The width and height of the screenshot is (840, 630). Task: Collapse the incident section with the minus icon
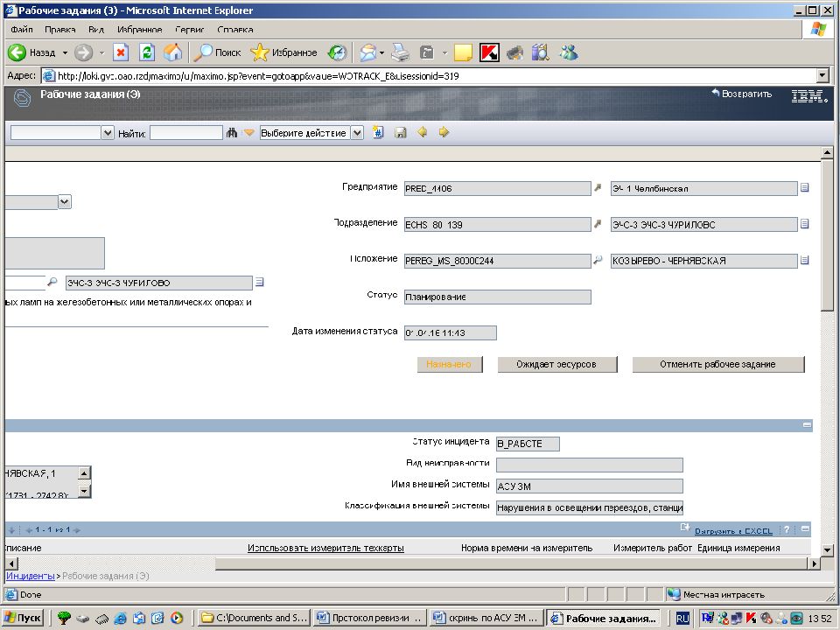807,425
